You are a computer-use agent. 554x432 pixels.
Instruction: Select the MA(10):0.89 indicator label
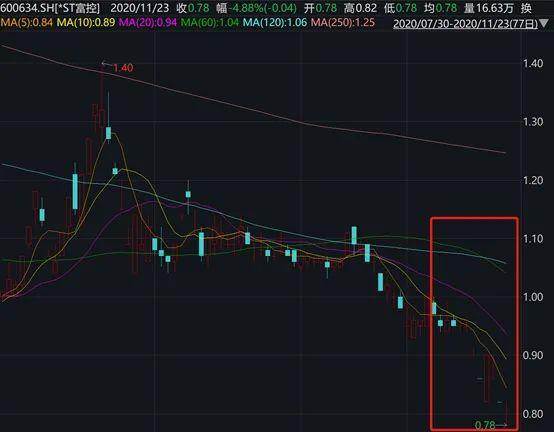(x=86, y=23)
